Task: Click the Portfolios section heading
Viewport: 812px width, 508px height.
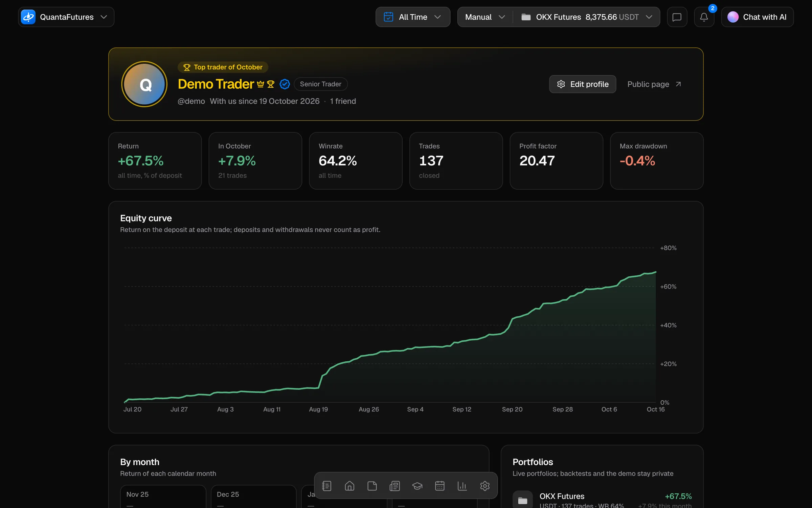Action: point(533,462)
